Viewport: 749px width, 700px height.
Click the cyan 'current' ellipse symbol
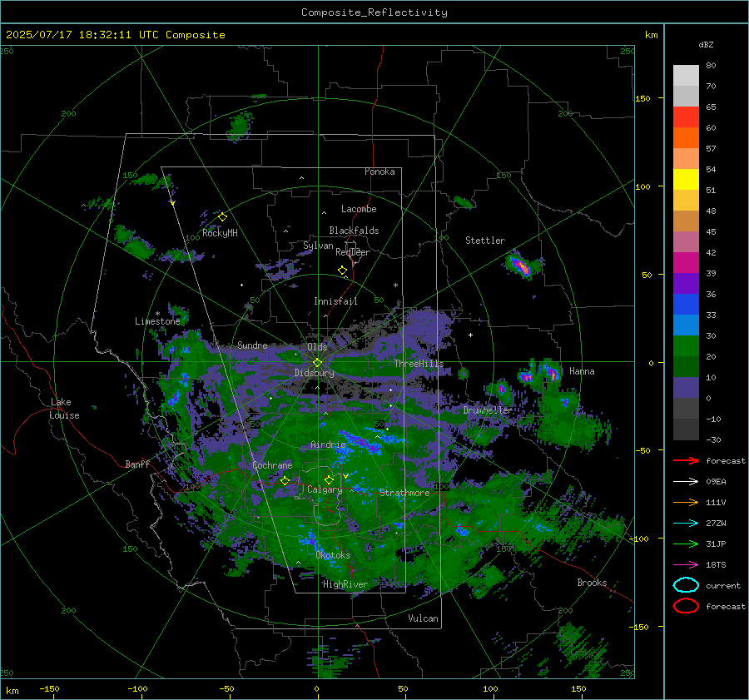pyautogui.click(x=686, y=585)
